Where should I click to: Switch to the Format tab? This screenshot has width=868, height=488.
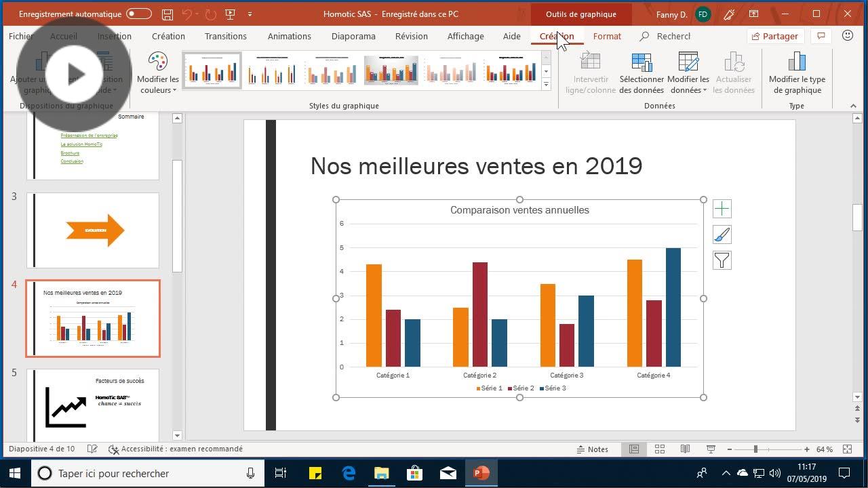(x=607, y=37)
